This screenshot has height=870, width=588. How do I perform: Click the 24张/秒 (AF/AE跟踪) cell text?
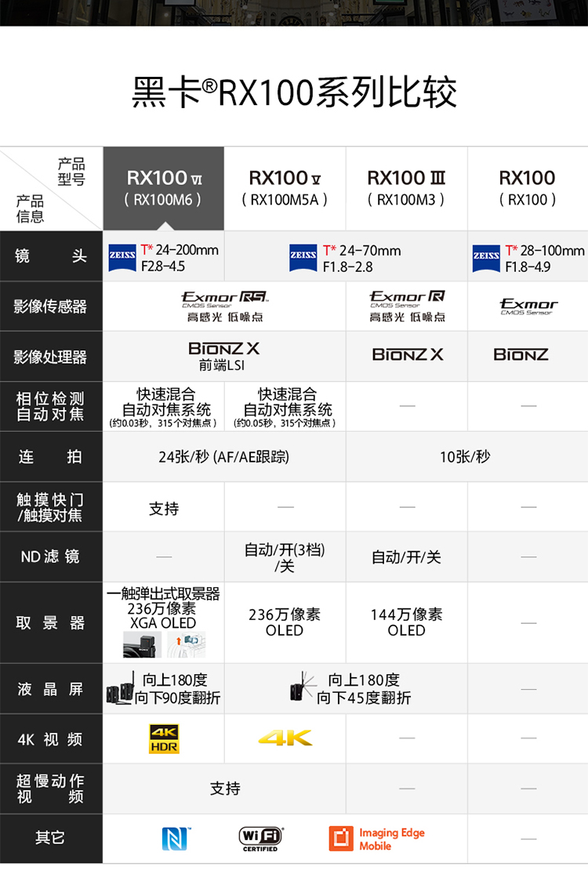click(x=224, y=457)
